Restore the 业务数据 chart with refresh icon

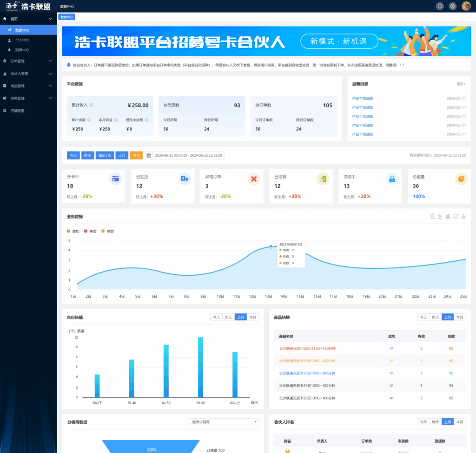456,216
